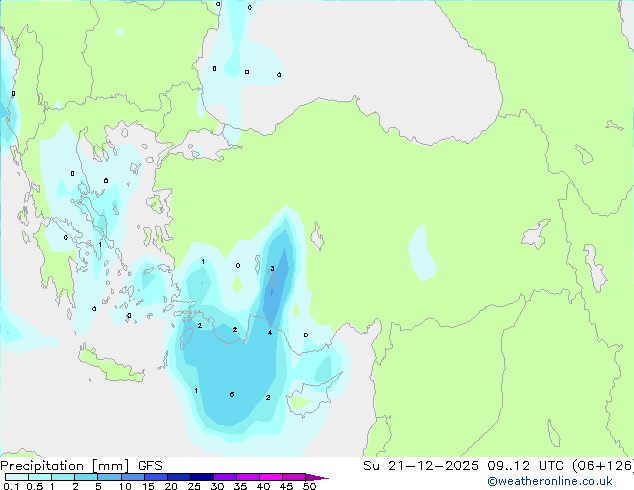Click the legend label '25'
The height and width of the screenshot is (490, 634).
(x=194, y=486)
